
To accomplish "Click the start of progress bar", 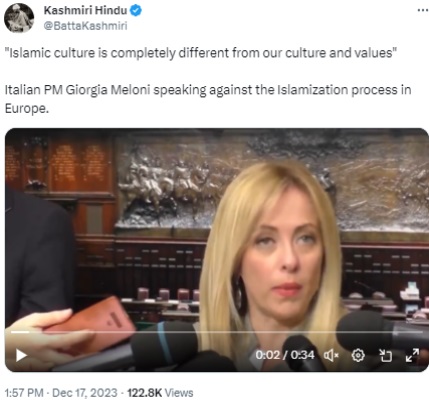I will 12,332.
